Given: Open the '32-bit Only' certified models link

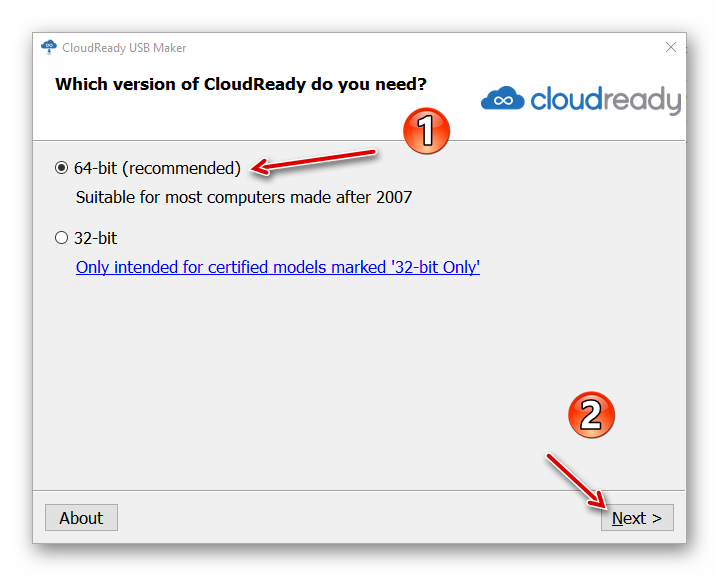Looking at the screenshot, I should [x=278, y=267].
